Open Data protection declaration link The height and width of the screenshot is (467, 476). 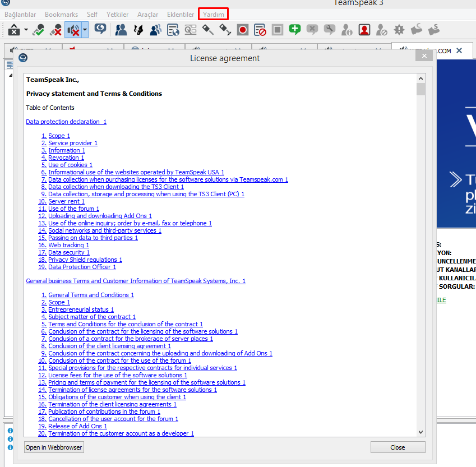tap(66, 122)
